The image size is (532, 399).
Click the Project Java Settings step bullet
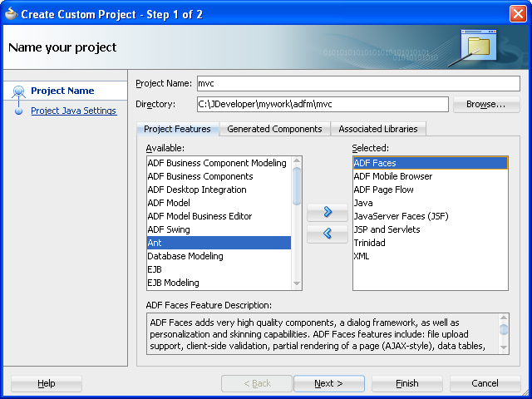click(x=18, y=111)
